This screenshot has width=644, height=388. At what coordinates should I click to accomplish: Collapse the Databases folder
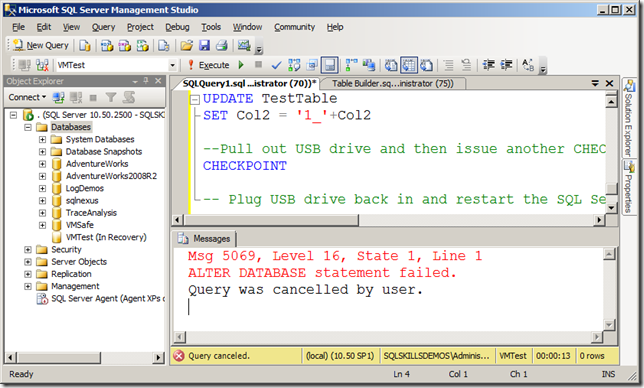(28, 127)
